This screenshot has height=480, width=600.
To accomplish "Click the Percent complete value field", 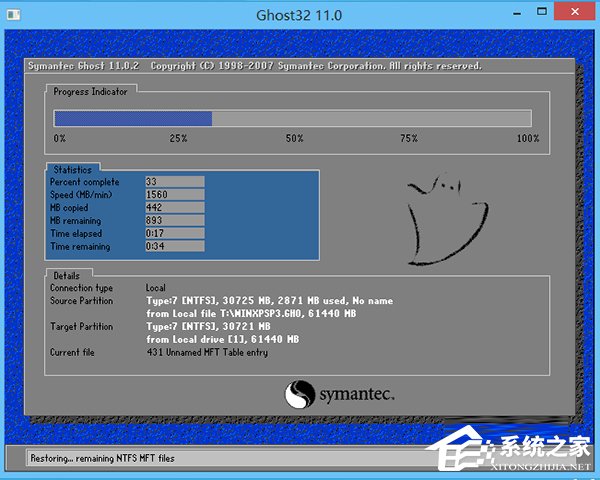I will (x=173, y=182).
